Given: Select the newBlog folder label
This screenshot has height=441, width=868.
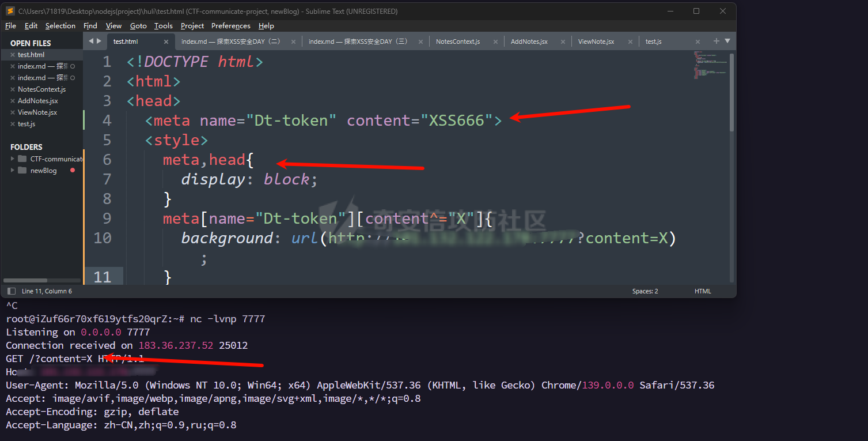Looking at the screenshot, I should [43, 170].
